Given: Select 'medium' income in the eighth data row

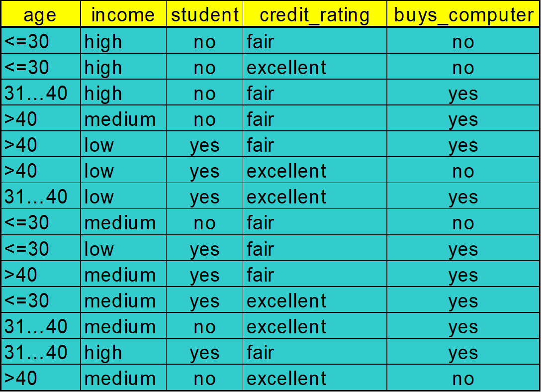Looking at the screenshot, I should point(120,223).
